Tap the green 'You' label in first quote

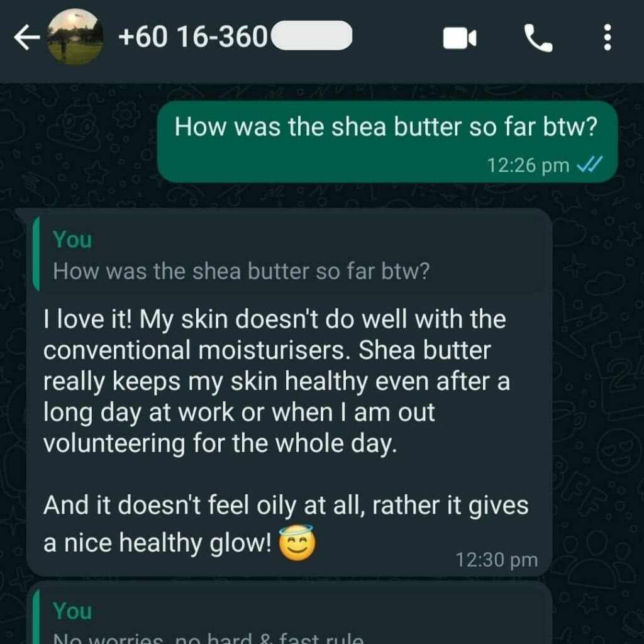click(72, 239)
